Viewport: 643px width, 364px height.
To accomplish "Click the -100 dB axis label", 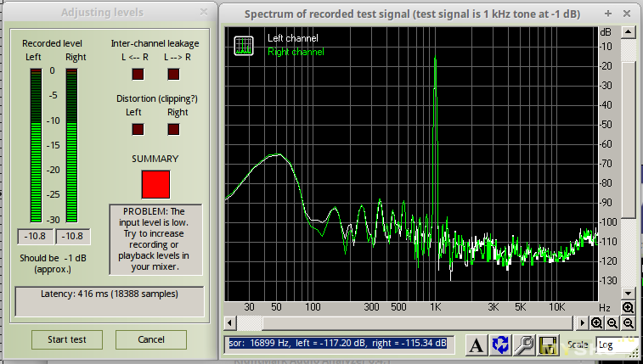I will tap(608, 222).
